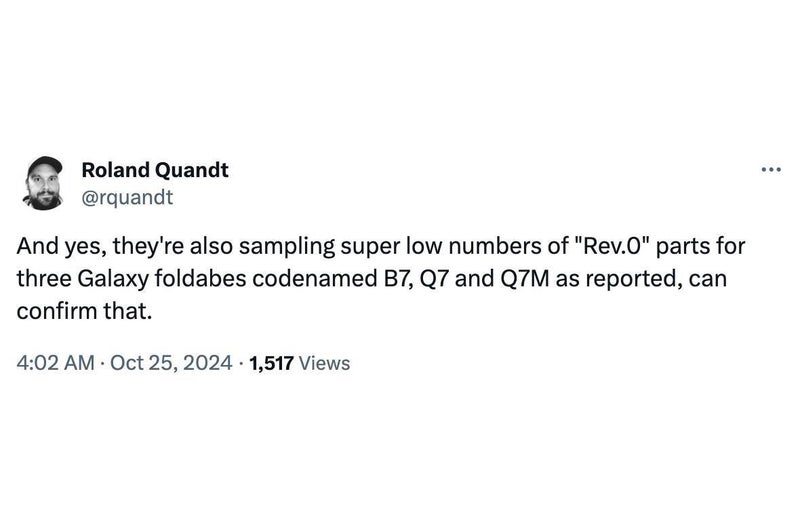Image resolution: width=800 pixels, height=532 pixels.
Task: Click the Oct 25, 2024 date
Action: (171, 363)
